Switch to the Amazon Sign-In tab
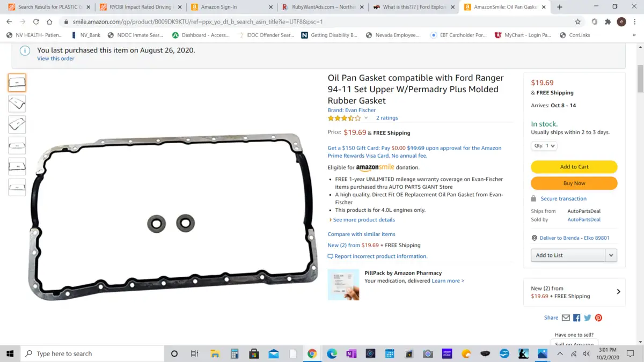The image size is (644, 362). (x=233, y=7)
